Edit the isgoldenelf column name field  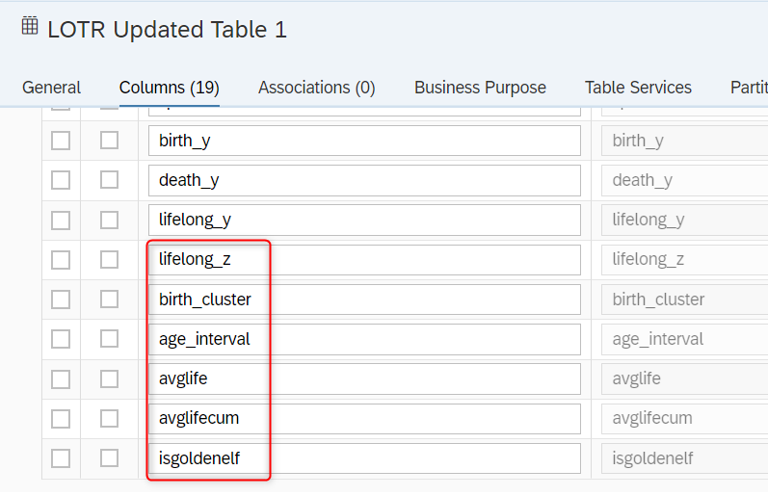[x=364, y=458]
